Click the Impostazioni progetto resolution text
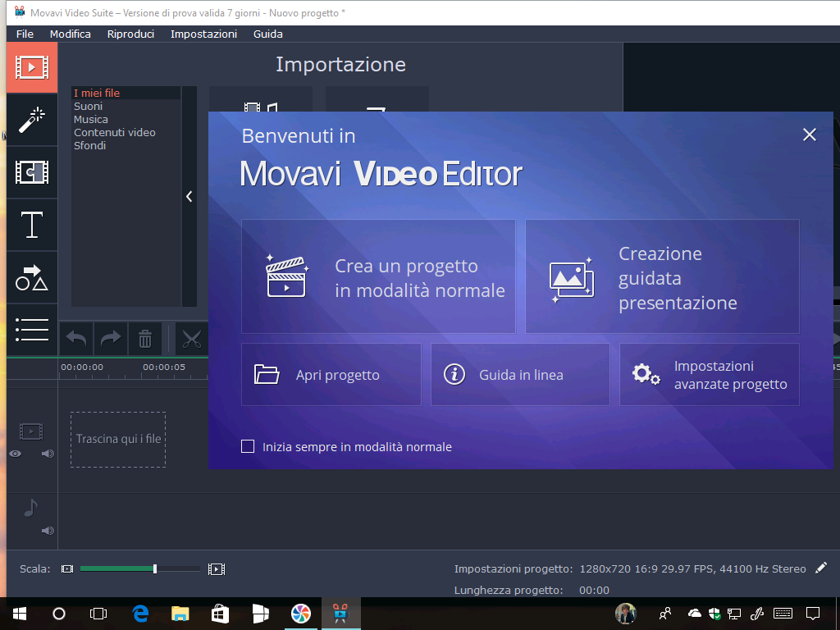 point(692,569)
